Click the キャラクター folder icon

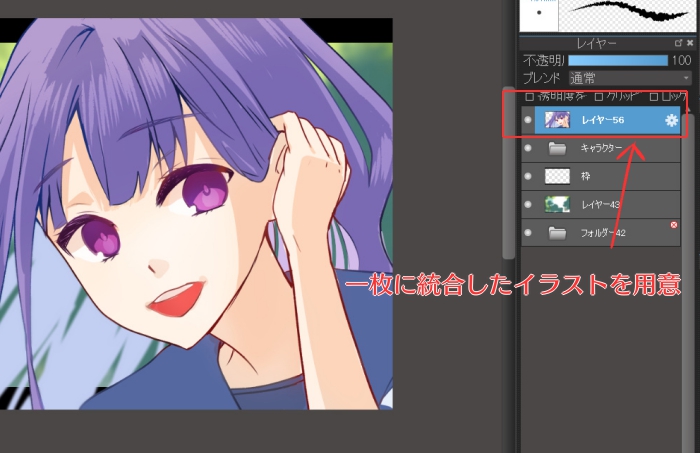point(558,148)
